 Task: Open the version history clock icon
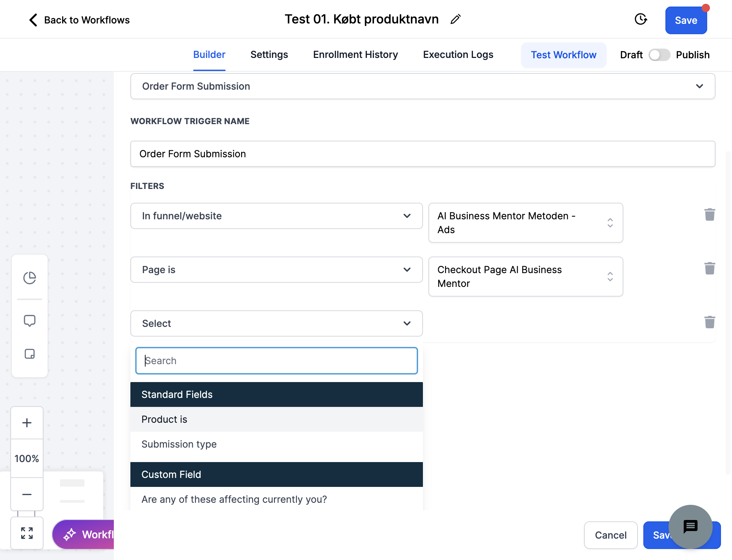point(641,19)
